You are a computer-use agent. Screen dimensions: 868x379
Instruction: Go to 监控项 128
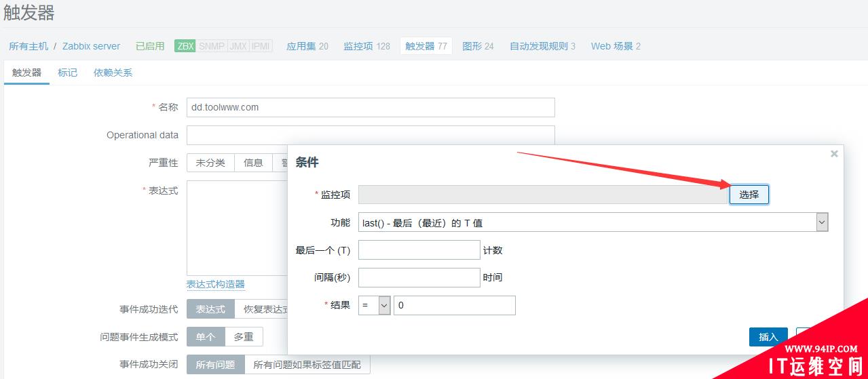pos(366,46)
